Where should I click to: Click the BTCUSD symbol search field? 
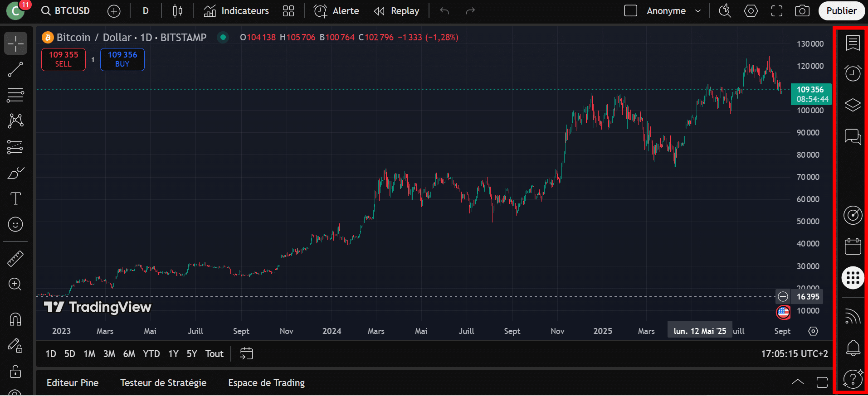(66, 11)
